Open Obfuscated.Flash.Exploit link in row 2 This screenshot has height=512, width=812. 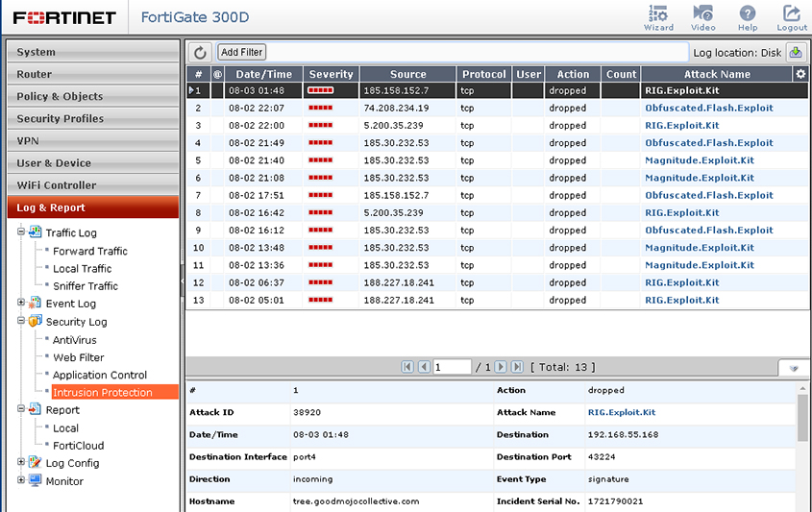point(709,108)
